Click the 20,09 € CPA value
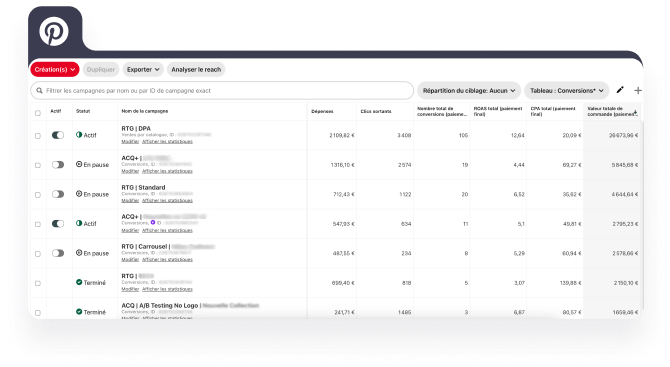Viewport: 670px width, 367px height. coord(572,135)
